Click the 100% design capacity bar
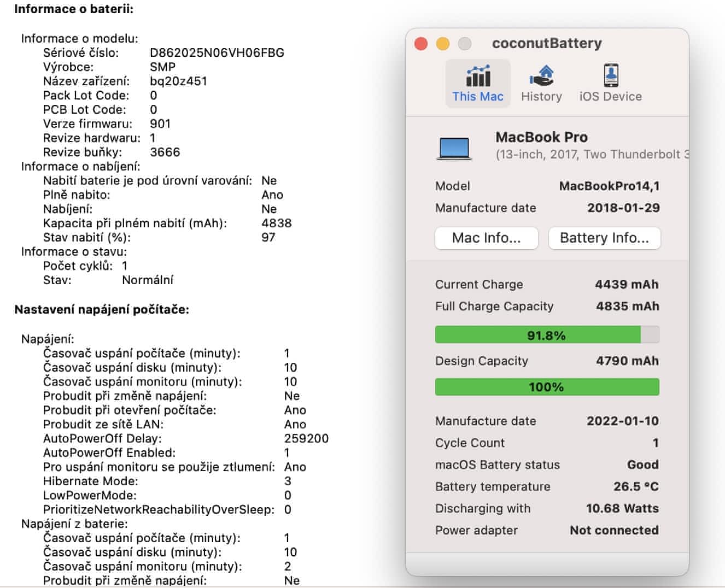 click(x=547, y=387)
